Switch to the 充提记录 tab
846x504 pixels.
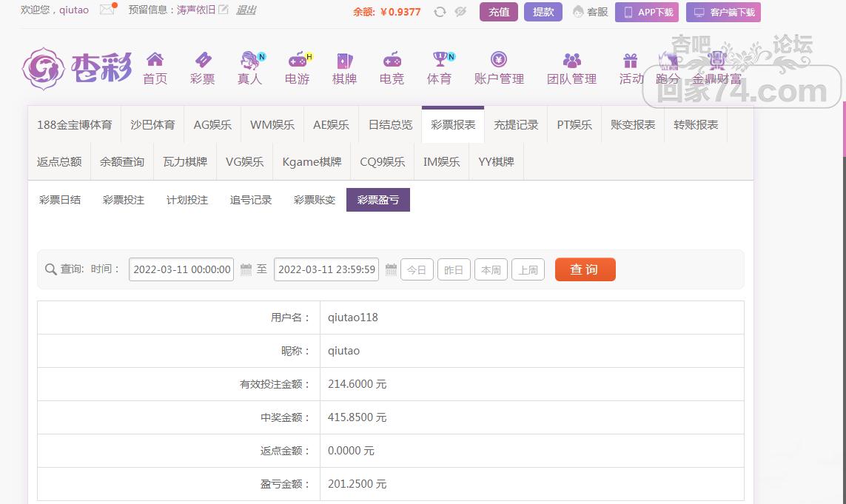point(516,124)
